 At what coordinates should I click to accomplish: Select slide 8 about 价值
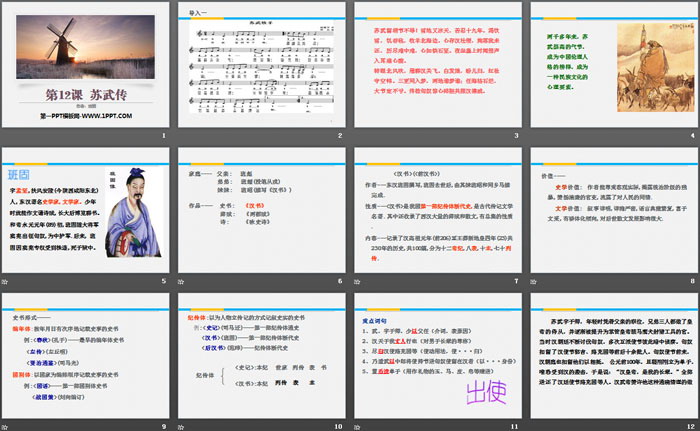tap(614, 210)
